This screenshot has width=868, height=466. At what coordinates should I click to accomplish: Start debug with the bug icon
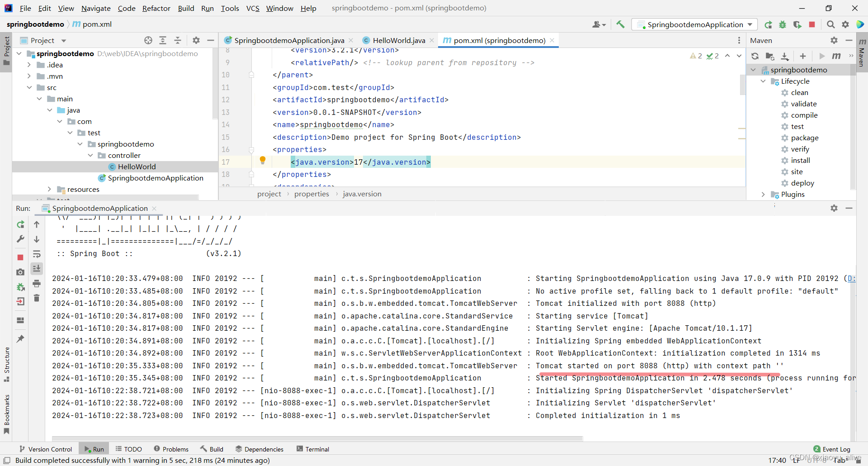coord(783,24)
